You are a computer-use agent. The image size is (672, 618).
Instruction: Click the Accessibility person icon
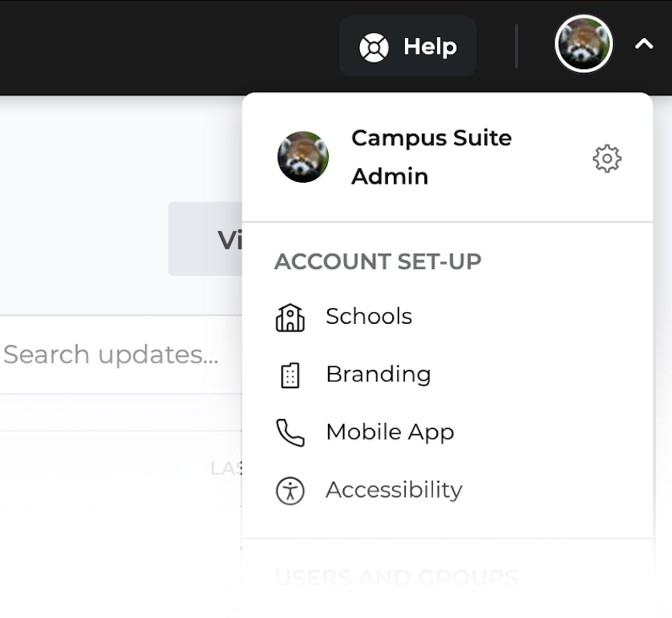click(x=289, y=491)
